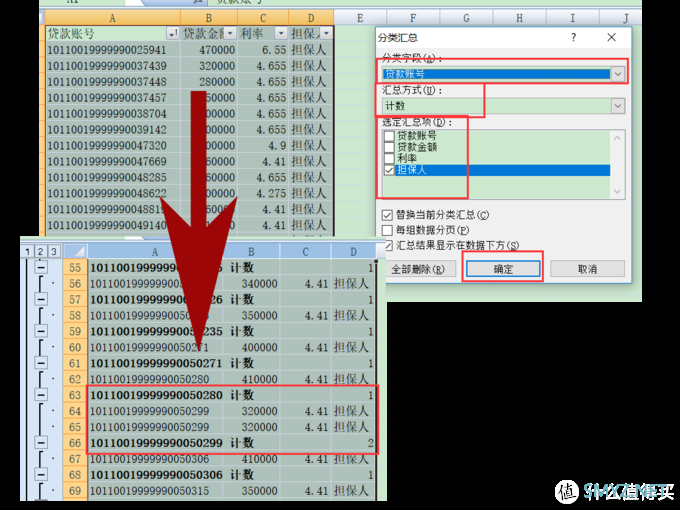
Task: Open the 担保人 column filter arrow
Action: coord(326,33)
